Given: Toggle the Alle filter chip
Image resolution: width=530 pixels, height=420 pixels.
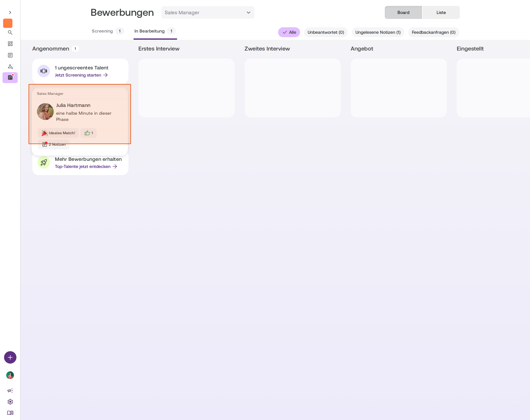Looking at the screenshot, I should click(289, 32).
